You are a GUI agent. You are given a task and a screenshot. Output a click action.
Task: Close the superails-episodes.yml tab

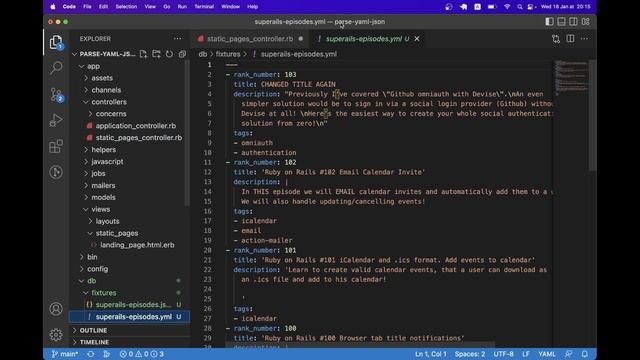coord(417,39)
